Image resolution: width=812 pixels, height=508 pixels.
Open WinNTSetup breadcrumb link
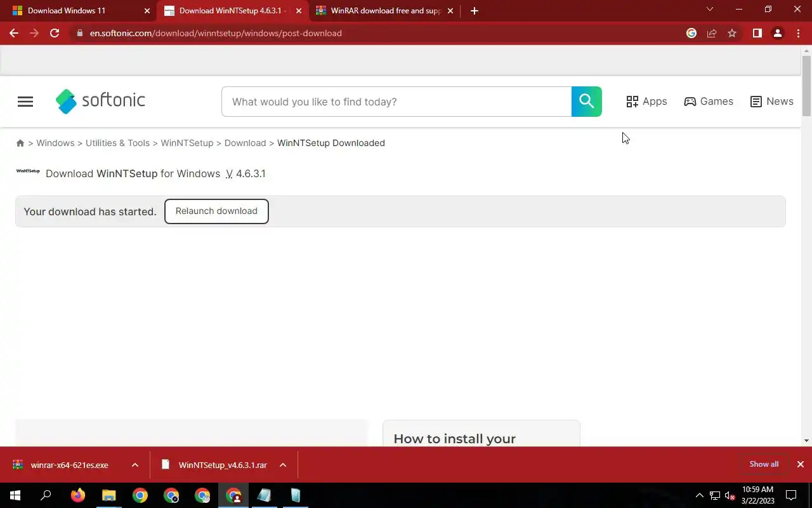pyautogui.click(x=187, y=143)
